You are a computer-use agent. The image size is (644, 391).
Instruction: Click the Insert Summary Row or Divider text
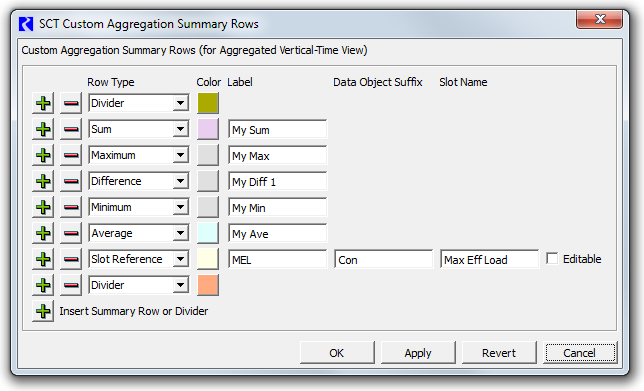coord(134,311)
